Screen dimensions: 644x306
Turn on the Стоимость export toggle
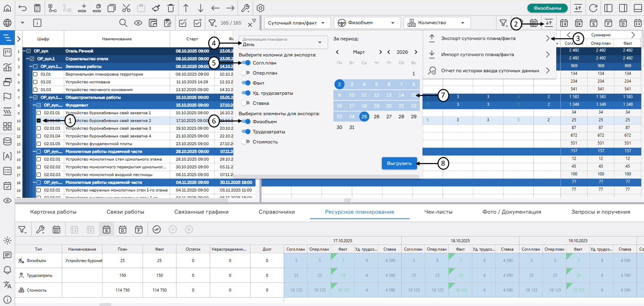pos(246,142)
